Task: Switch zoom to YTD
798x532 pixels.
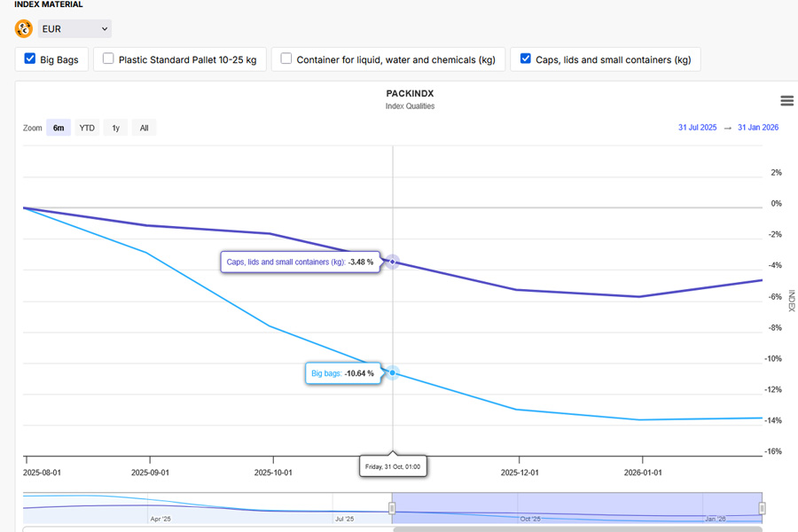Action: (x=87, y=128)
